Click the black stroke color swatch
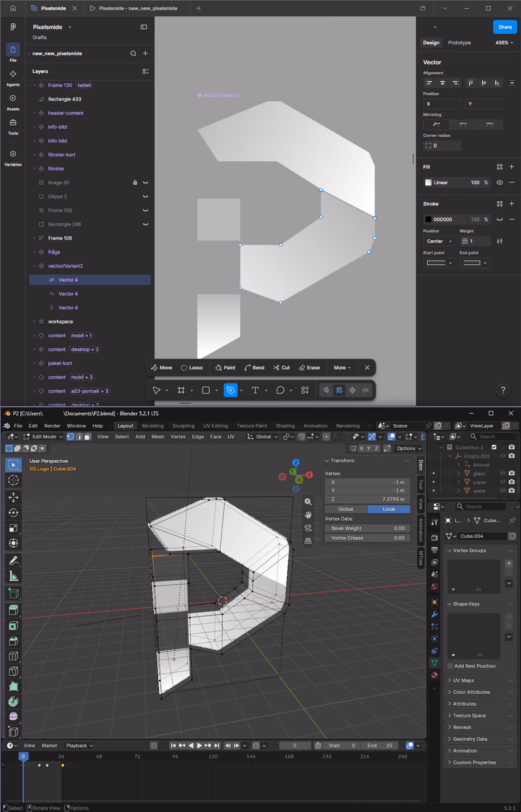Viewport: 521px width, 812px height. 429,219
